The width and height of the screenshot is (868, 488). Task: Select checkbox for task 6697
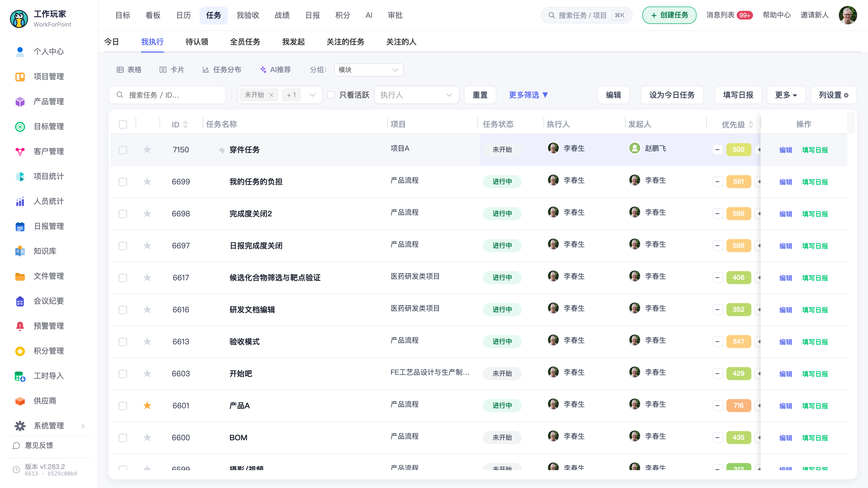tap(123, 246)
